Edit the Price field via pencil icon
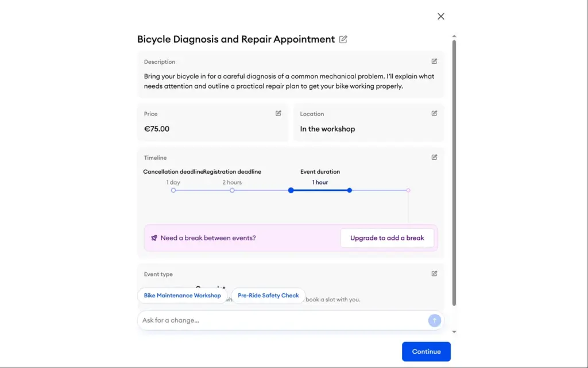Image resolution: width=588 pixels, height=368 pixels. 278,113
